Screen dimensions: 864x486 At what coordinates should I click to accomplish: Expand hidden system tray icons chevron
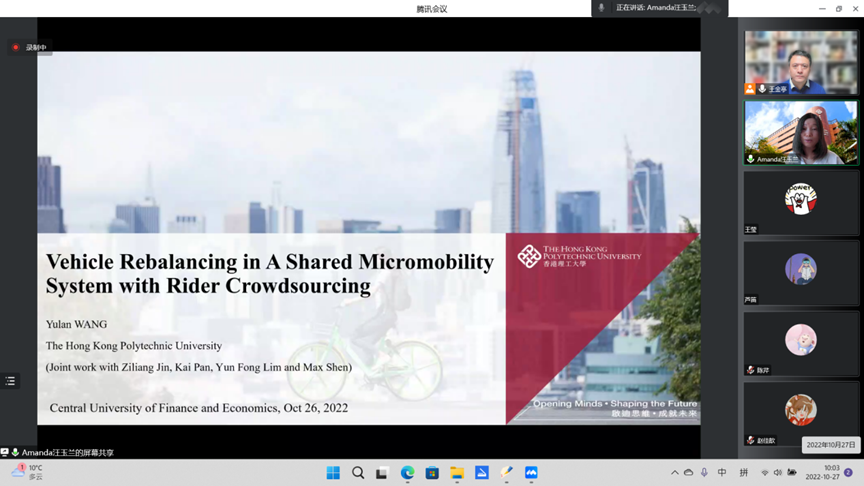(x=675, y=473)
